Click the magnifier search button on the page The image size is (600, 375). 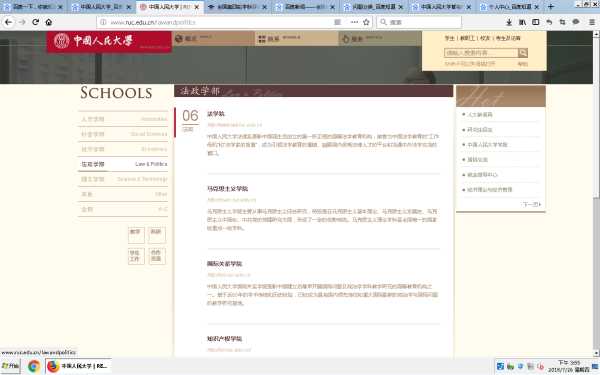[523, 53]
